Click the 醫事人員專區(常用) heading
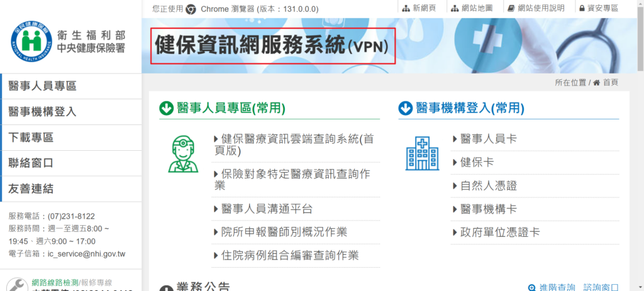Screen dimensions: 644x291 (x=231, y=108)
